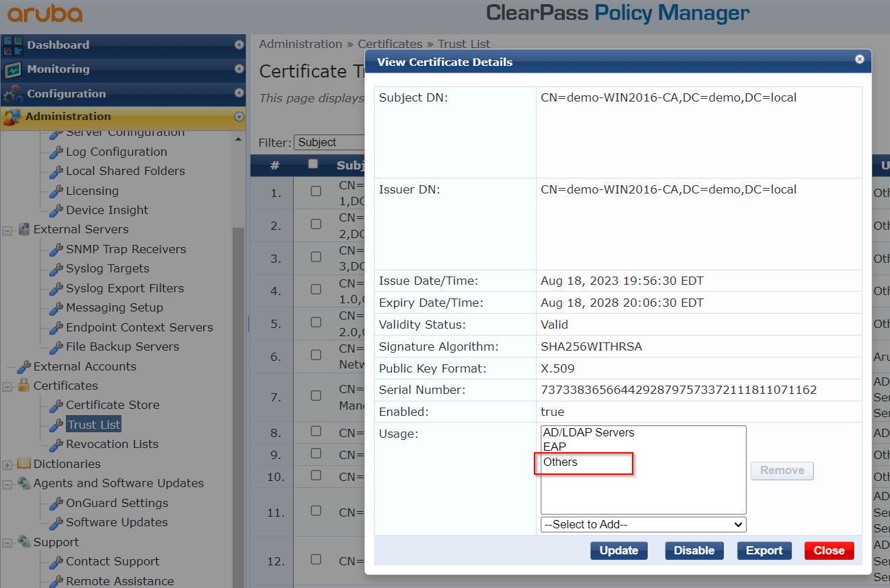Screen dimensions: 890x588
Task: Click the red Close button
Action: pyautogui.click(x=829, y=550)
